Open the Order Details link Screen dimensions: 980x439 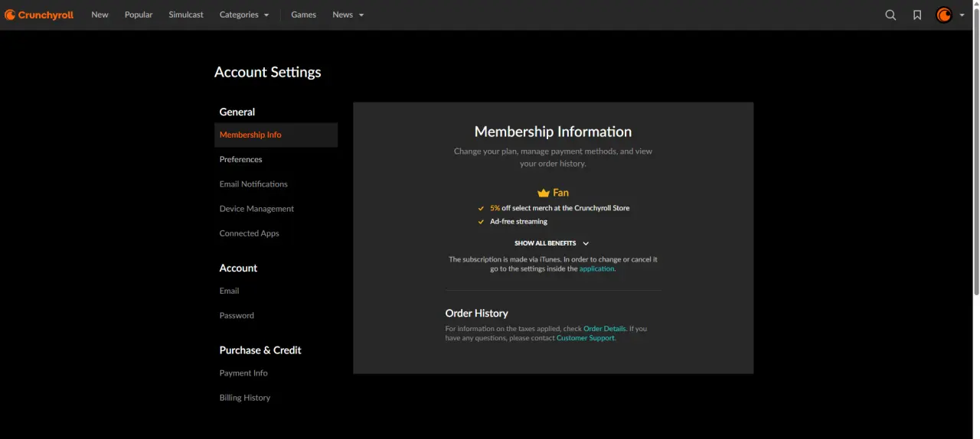[605, 329]
